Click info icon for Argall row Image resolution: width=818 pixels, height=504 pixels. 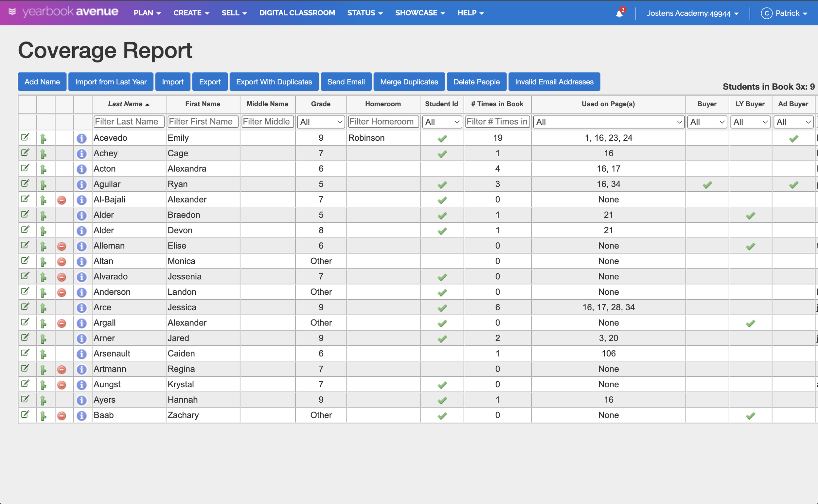[x=82, y=323]
